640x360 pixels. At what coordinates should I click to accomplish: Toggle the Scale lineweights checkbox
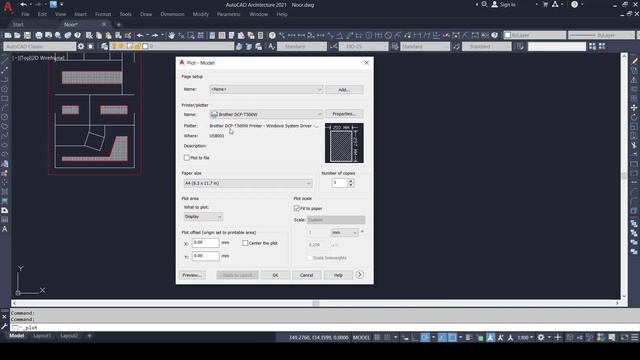(x=310, y=258)
